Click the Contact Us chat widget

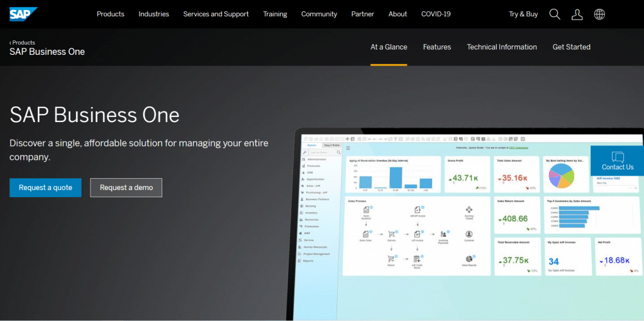tap(618, 160)
